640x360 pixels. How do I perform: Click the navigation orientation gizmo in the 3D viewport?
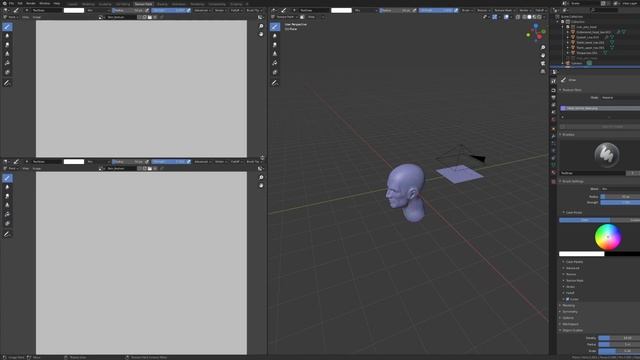(536, 33)
